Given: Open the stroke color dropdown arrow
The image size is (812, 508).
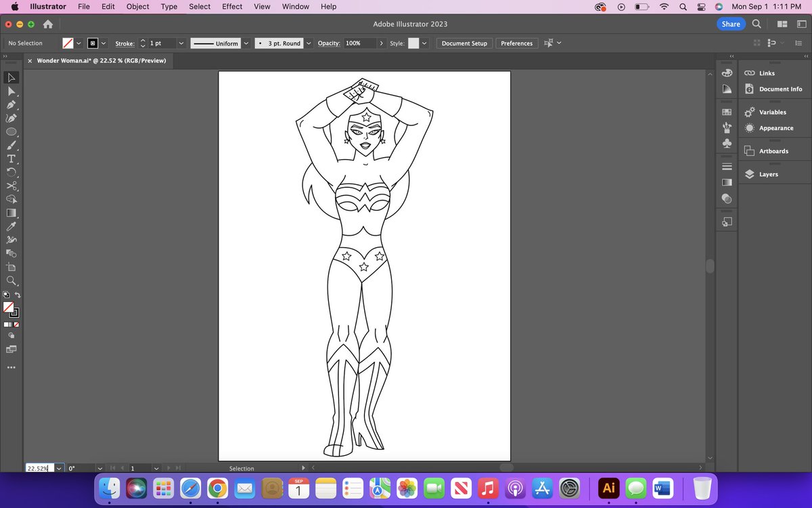Looking at the screenshot, I should [104, 43].
